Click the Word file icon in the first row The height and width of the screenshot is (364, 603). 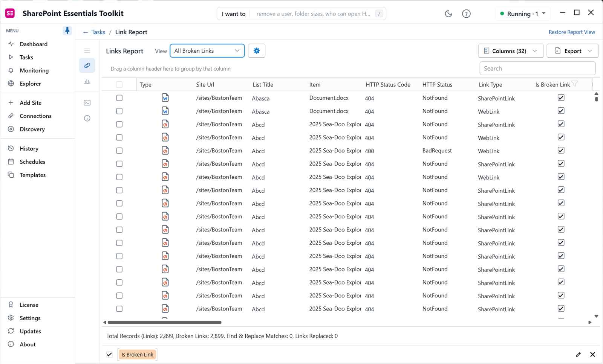point(165,98)
